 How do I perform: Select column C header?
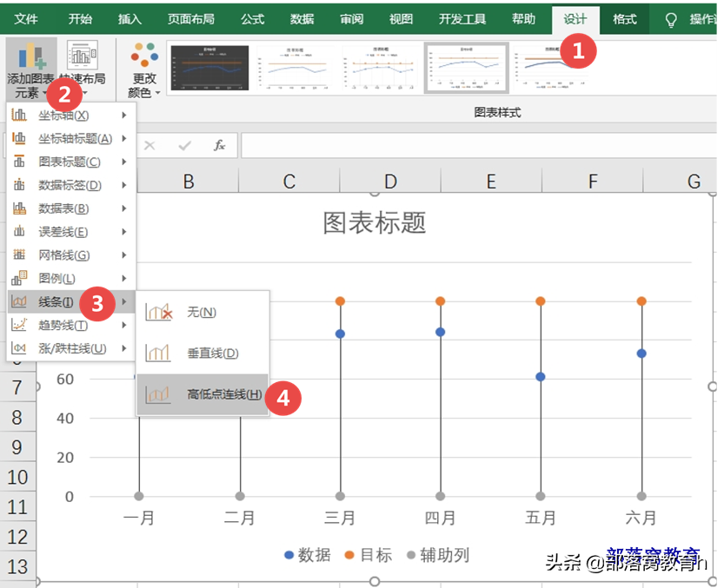pyautogui.click(x=289, y=181)
